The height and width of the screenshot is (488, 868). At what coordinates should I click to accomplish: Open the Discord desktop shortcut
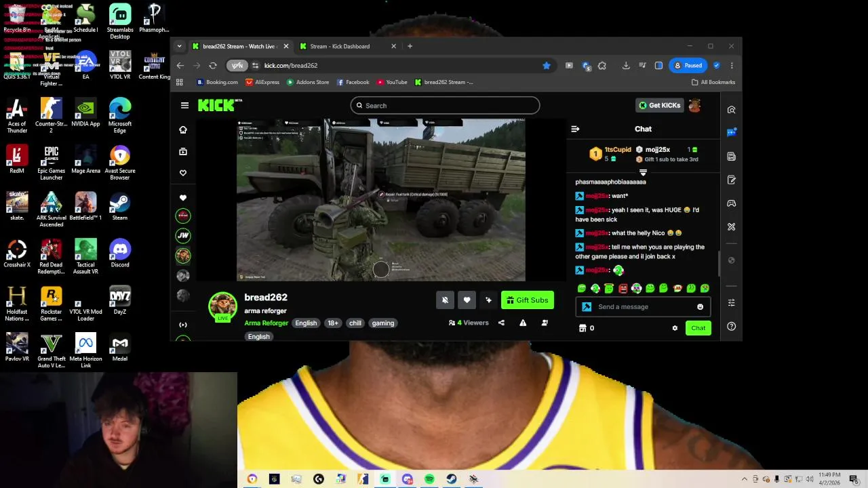120,253
